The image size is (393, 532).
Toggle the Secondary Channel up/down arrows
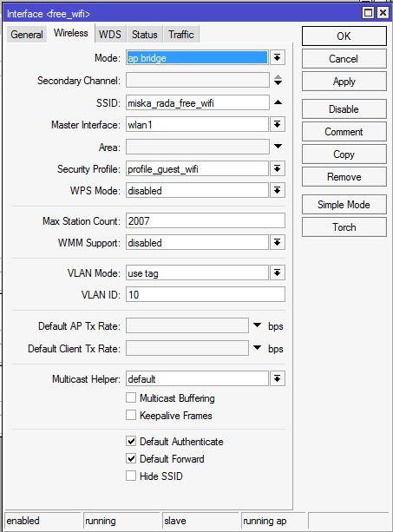click(x=278, y=80)
